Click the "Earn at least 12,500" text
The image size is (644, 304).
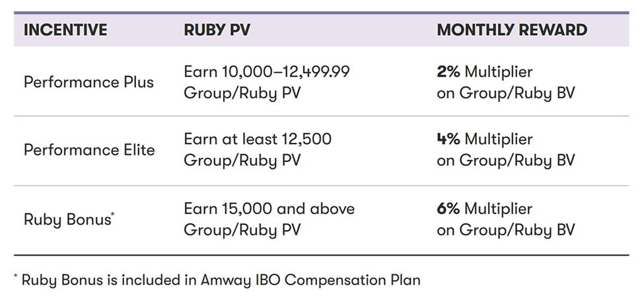click(x=258, y=139)
